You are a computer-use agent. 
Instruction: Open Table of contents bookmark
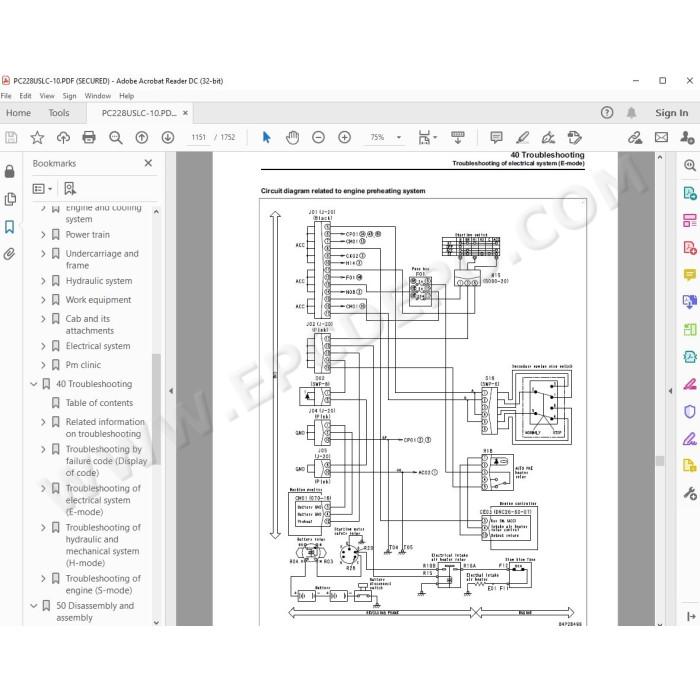99,403
